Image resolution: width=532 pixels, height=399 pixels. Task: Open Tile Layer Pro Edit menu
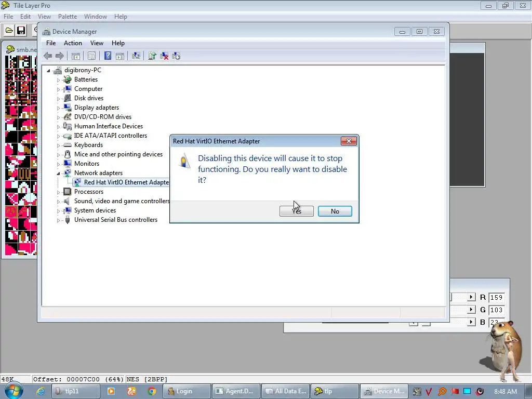25,16
